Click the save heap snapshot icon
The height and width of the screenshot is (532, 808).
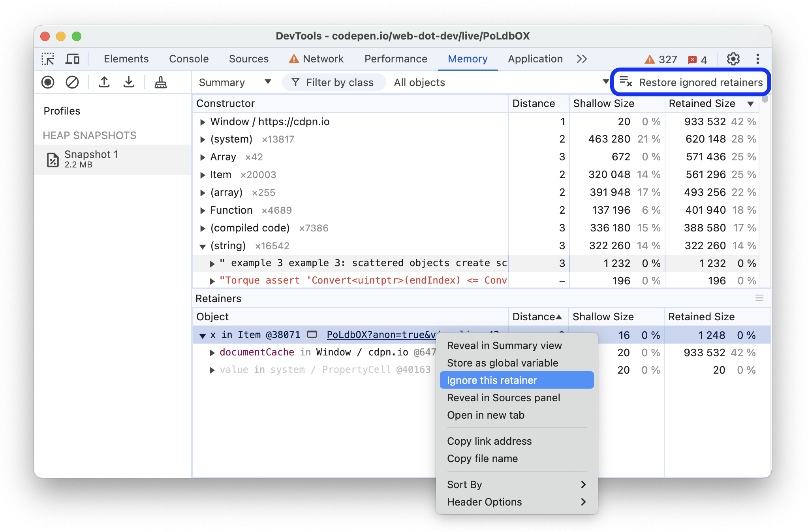coord(130,83)
